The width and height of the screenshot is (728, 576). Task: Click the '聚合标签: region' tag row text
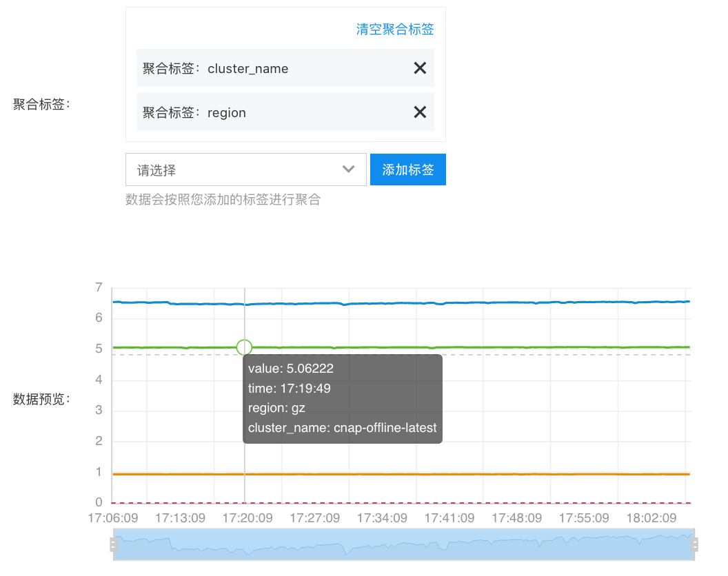194,113
